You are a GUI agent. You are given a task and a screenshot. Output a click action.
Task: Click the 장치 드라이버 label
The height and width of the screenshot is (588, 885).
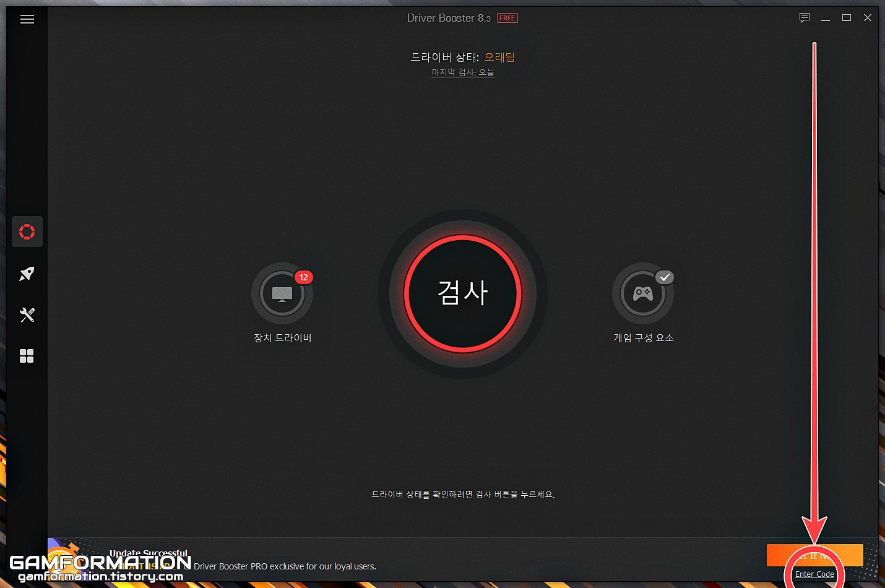click(x=283, y=338)
